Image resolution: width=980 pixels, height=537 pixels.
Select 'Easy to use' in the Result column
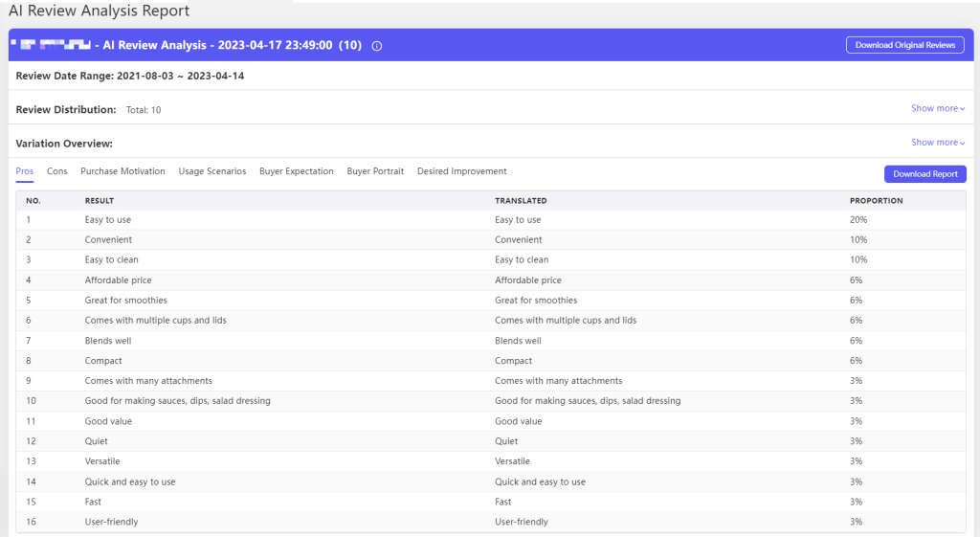point(108,219)
